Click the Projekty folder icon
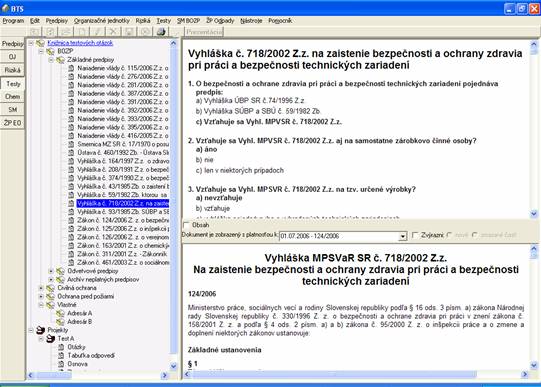Viewport: 541px width, 387px height. click(x=40, y=330)
